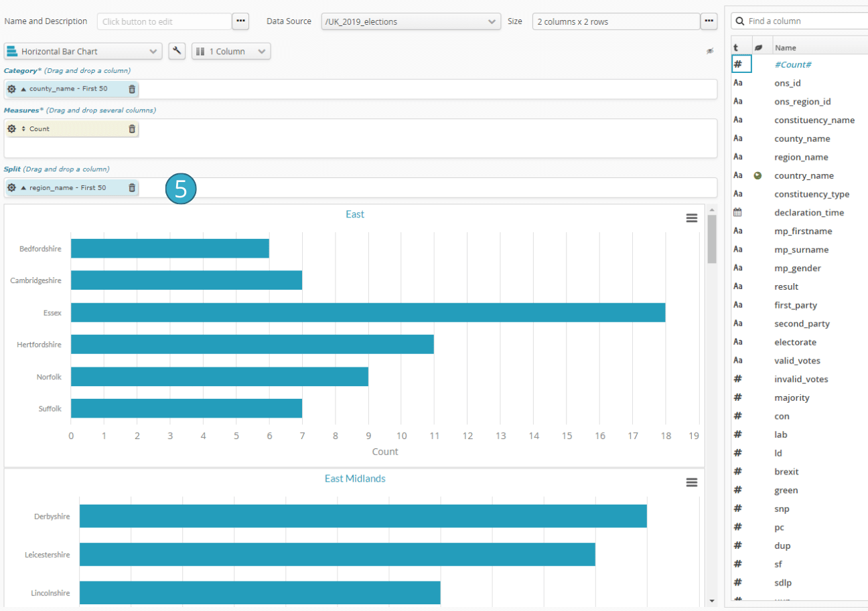Click the # icon beside #Count#
Viewport: 868px width, 611px height.
(x=738, y=64)
